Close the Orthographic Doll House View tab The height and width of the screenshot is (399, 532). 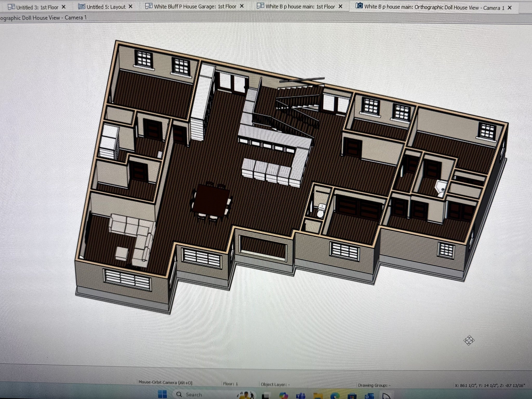click(510, 8)
